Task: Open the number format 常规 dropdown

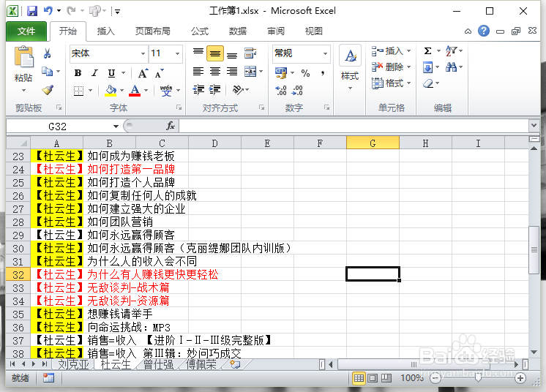Action: pyautogui.click(x=325, y=53)
